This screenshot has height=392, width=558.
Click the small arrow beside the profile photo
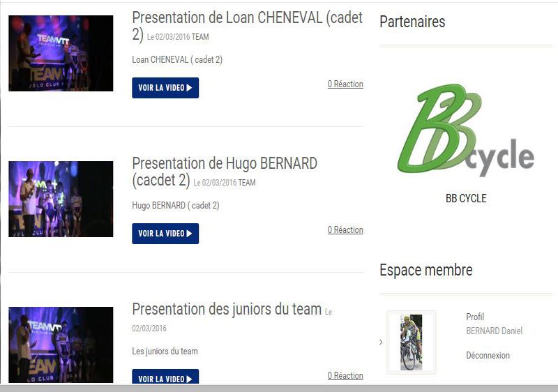(x=381, y=342)
